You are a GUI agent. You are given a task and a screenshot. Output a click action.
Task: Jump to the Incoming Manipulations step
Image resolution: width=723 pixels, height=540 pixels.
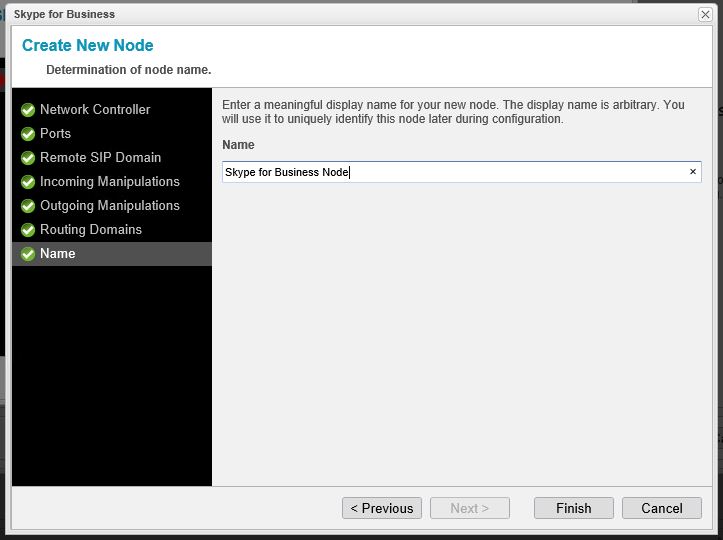pyautogui.click(x=110, y=182)
